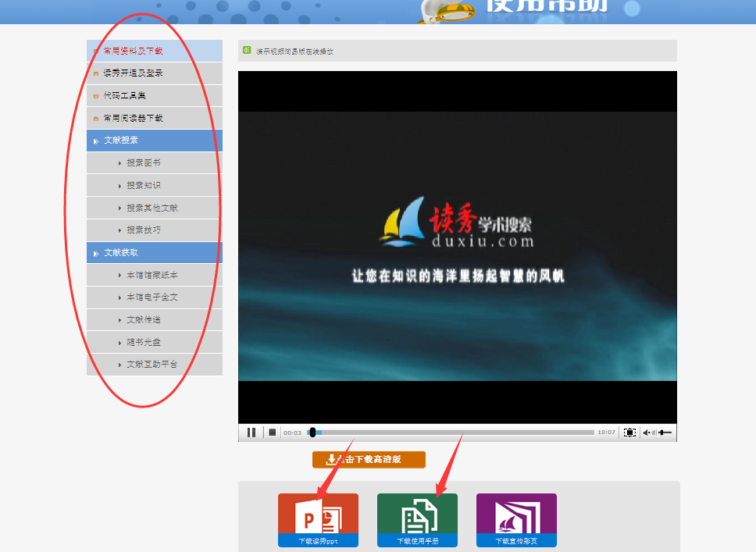Screen dimensions: 756x552
Task: Collapse the 文献搜索 section header
Action: [155, 141]
